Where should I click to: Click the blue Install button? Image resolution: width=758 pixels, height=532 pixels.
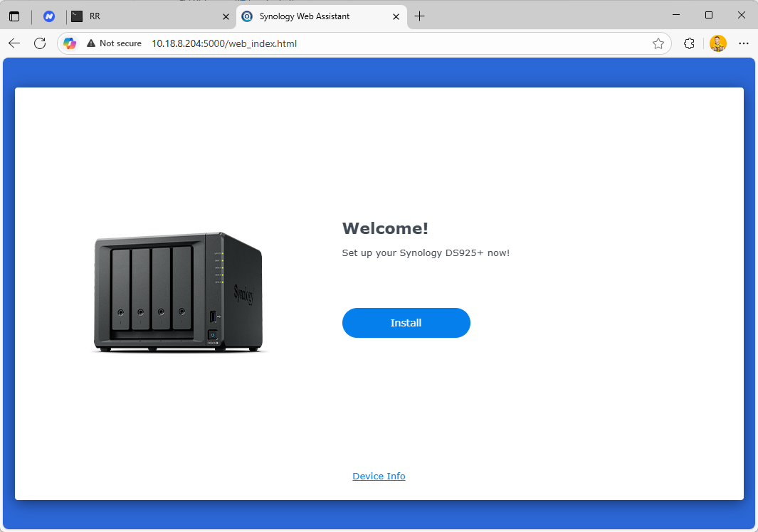click(406, 323)
